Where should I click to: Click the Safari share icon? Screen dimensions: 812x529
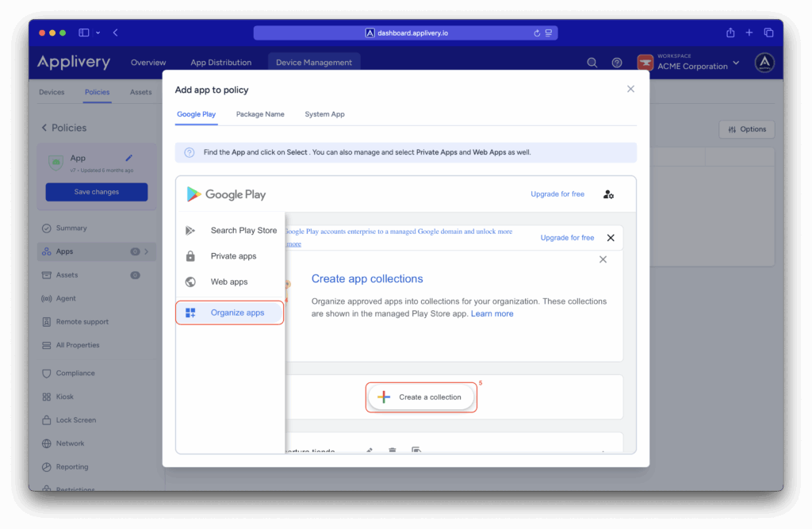pyautogui.click(x=730, y=33)
